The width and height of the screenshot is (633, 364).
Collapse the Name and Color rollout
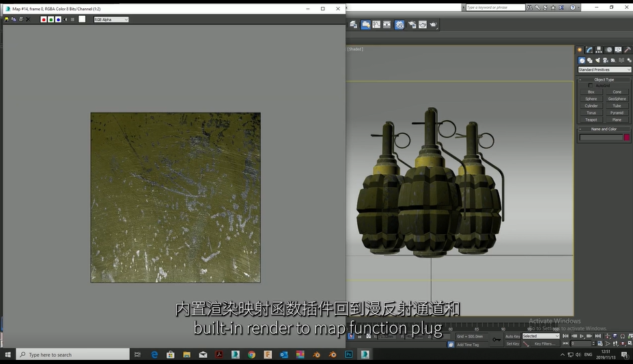(x=604, y=129)
